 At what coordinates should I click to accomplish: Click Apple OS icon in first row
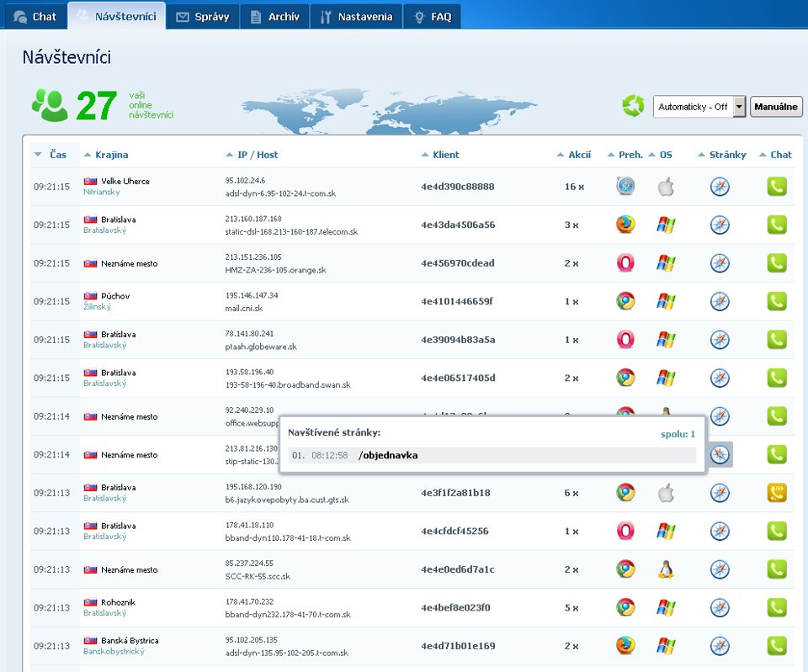[666, 187]
